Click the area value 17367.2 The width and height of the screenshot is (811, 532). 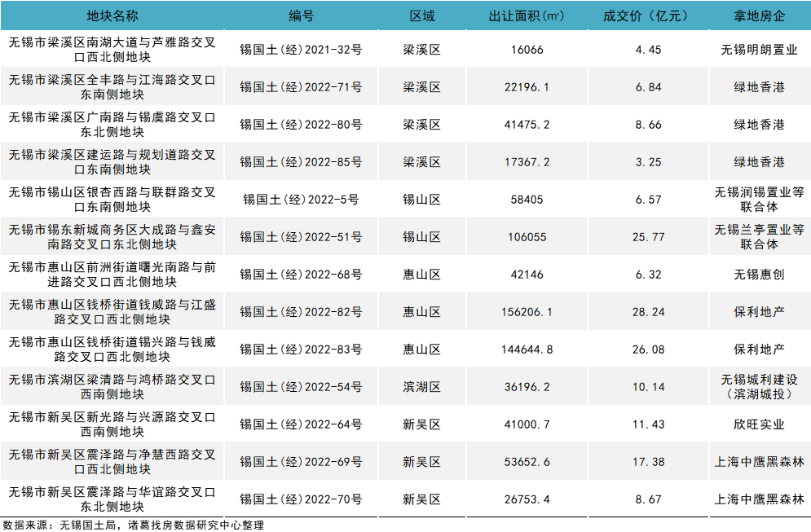click(x=527, y=162)
